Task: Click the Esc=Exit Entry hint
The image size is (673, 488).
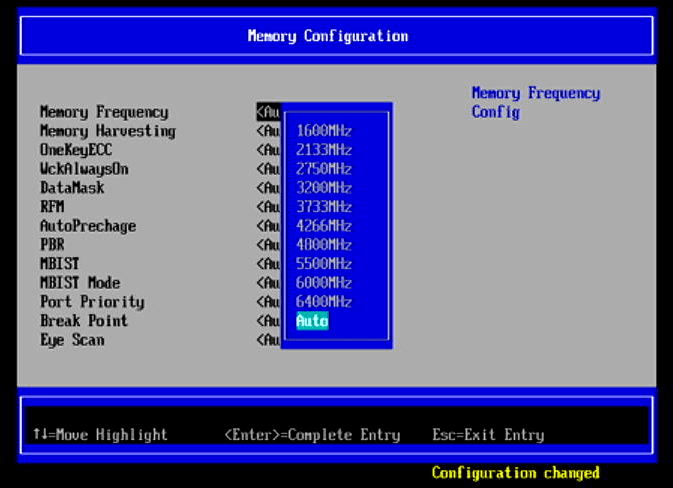Action: click(x=488, y=435)
